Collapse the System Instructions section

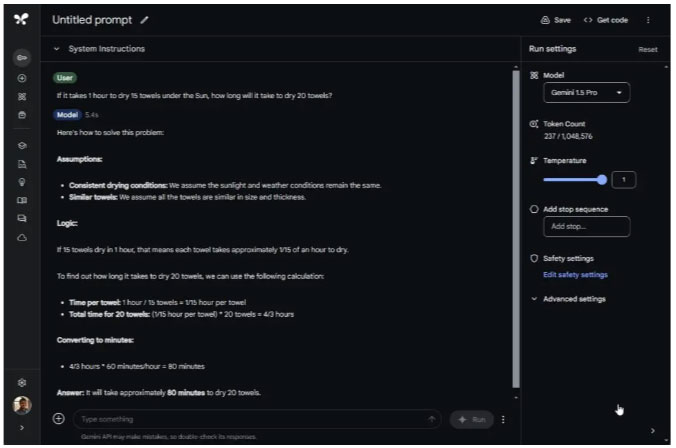(57, 49)
